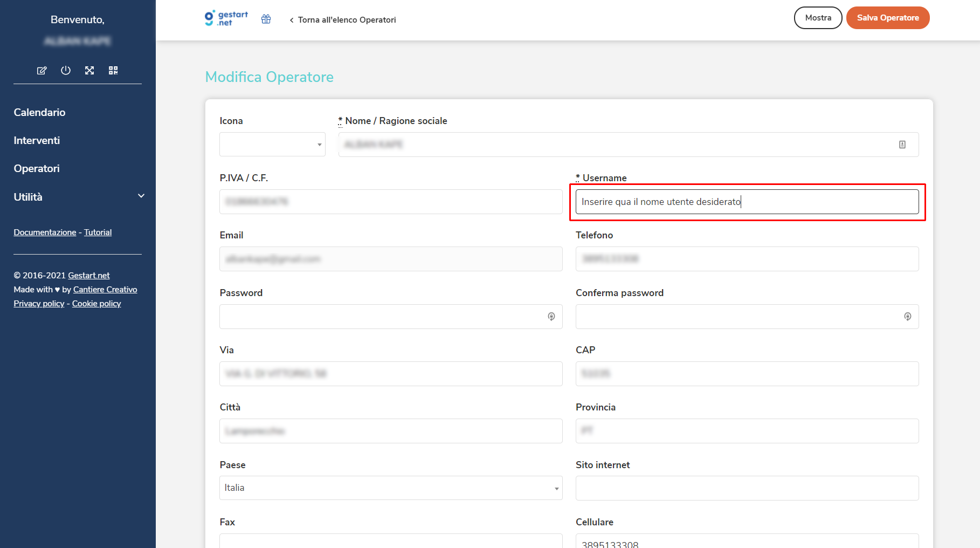Go to Interventi in the sidebar
980x548 pixels.
[37, 140]
